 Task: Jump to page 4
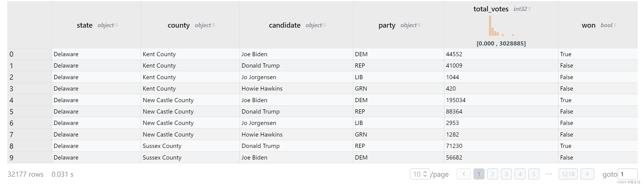[520, 174]
